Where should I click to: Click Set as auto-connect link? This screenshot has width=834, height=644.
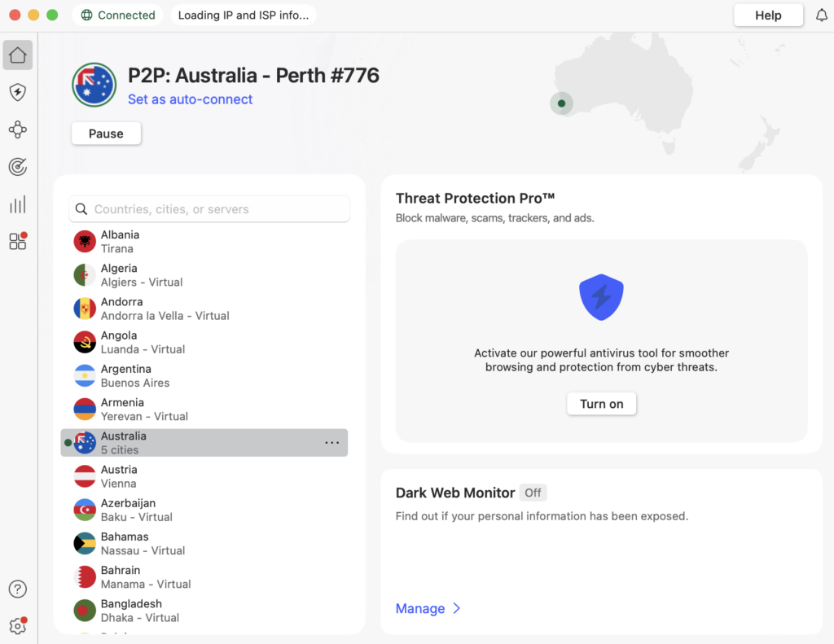click(x=190, y=99)
